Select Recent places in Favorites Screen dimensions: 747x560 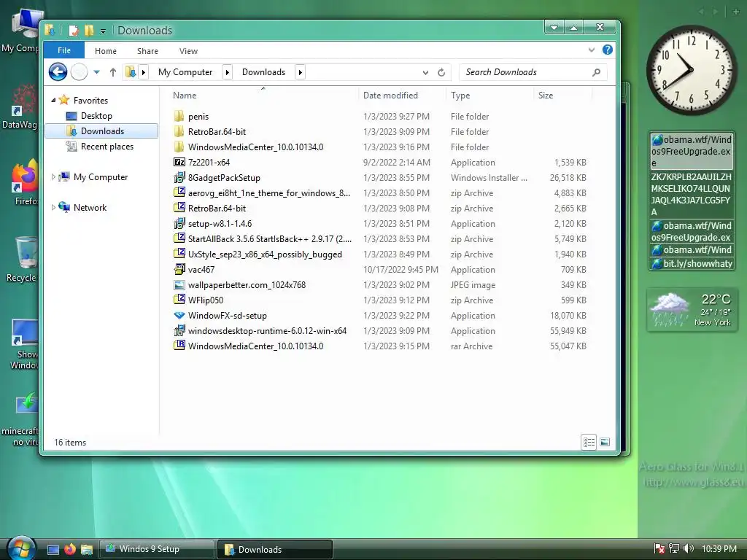[x=107, y=146]
